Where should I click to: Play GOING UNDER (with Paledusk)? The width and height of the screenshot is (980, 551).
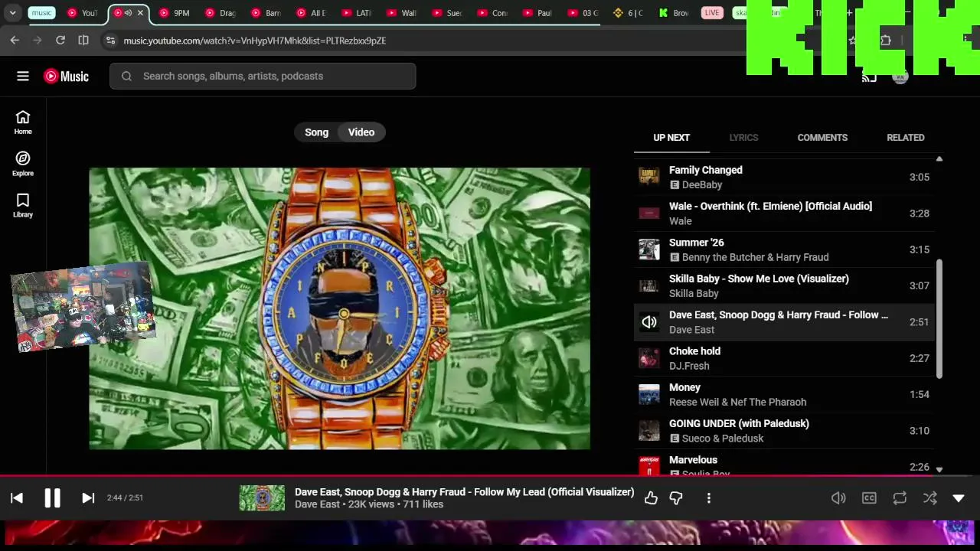pyautogui.click(x=784, y=431)
